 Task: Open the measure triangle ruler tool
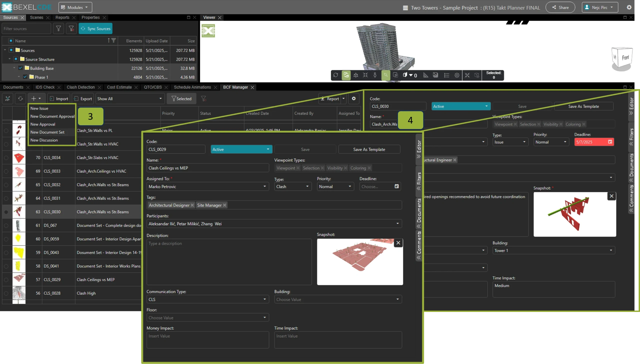tap(425, 75)
